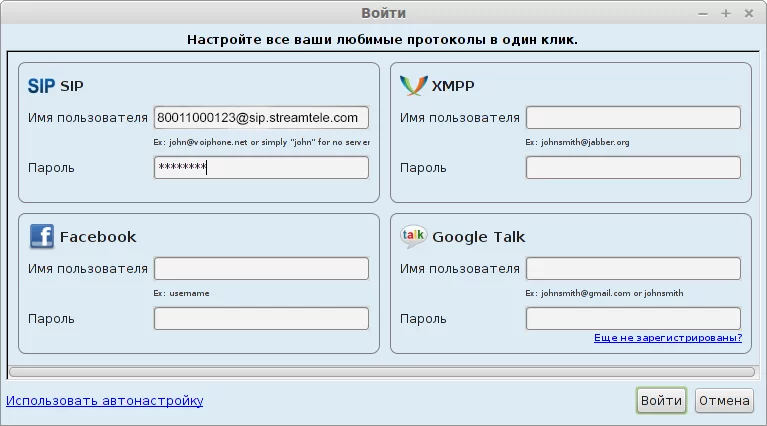Image resolution: width=767 pixels, height=426 pixels.
Task: Close the Войти dialog window
Action: tap(749, 14)
